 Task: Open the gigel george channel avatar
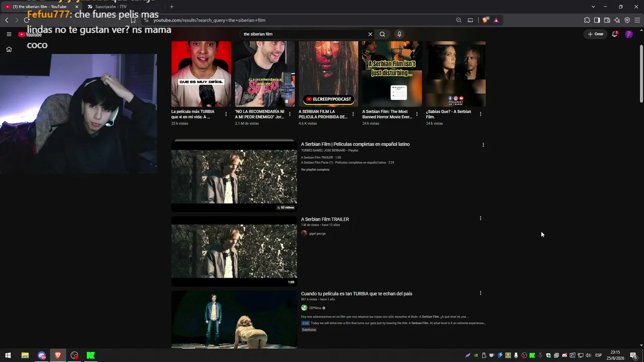tap(304, 233)
